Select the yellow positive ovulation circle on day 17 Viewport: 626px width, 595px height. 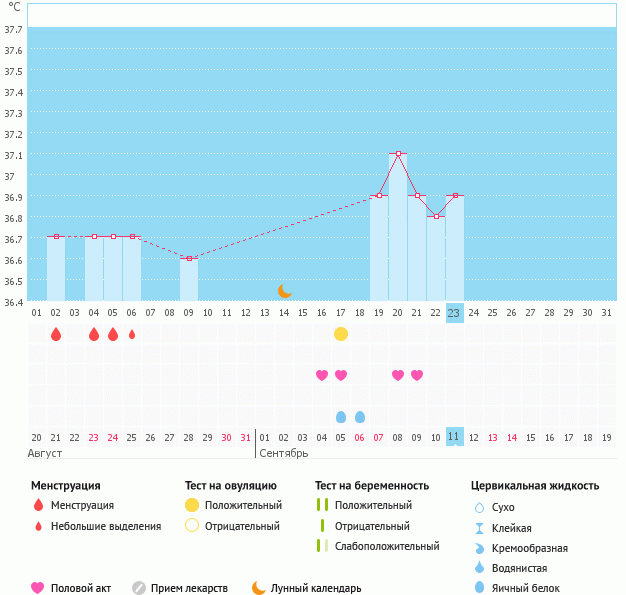pyautogui.click(x=341, y=333)
